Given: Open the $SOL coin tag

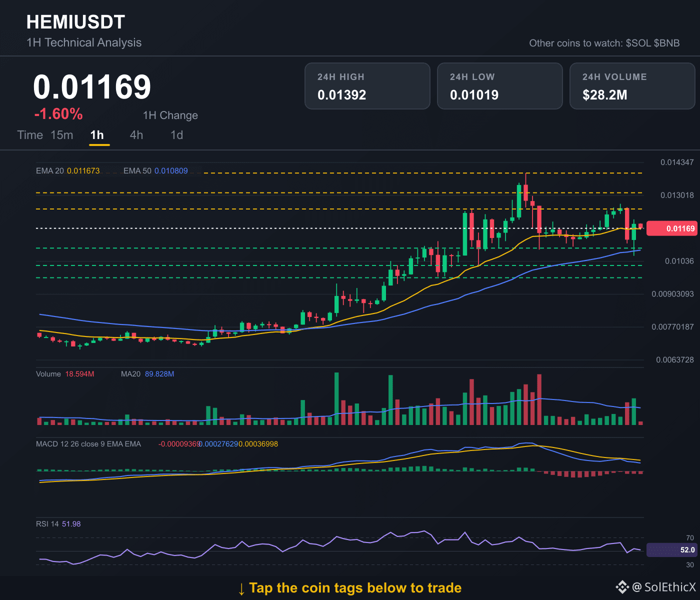Looking at the screenshot, I should [x=638, y=43].
